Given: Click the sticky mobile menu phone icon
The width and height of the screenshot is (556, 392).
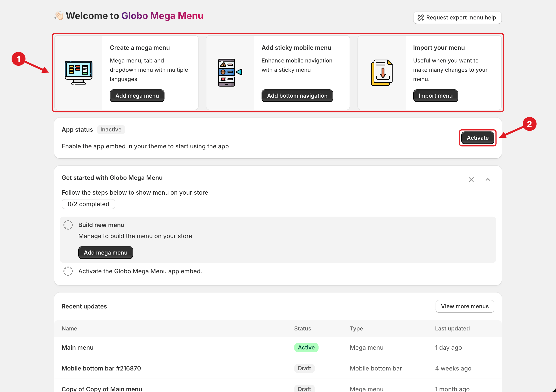Looking at the screenshot, I should coord(230,73).
